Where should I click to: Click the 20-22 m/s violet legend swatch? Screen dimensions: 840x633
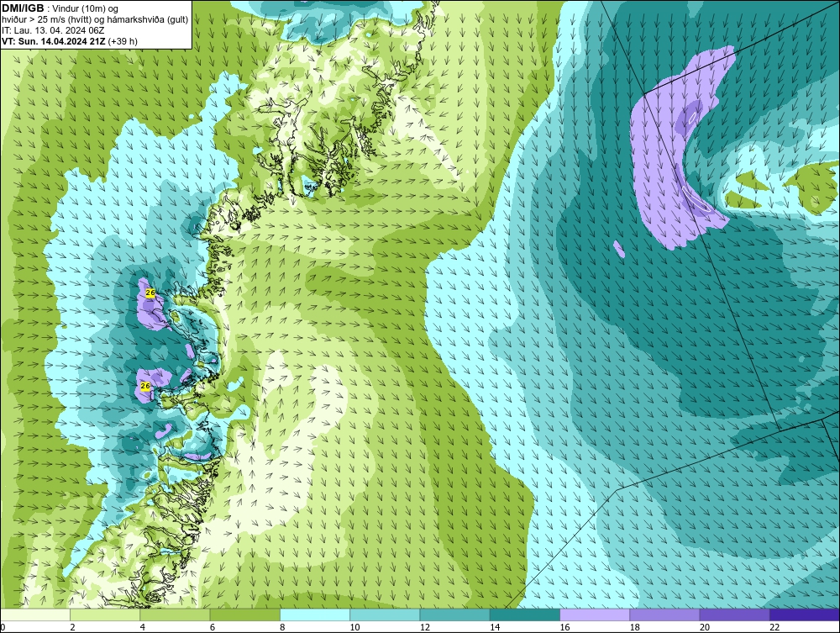[x=734, y=615]
